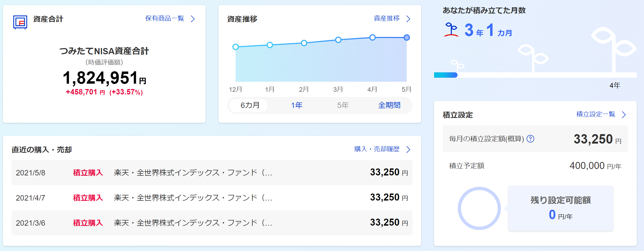Click the chevron arrow next to 資産推移 link
The width and height of the screenshot is (644, 251).
click(408, 19)
